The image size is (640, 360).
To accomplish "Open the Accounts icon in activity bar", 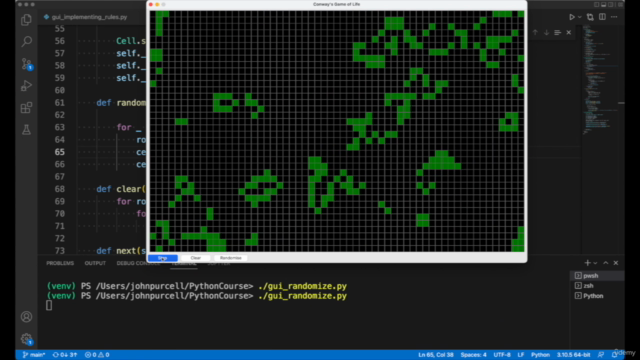I will point(27,317).
